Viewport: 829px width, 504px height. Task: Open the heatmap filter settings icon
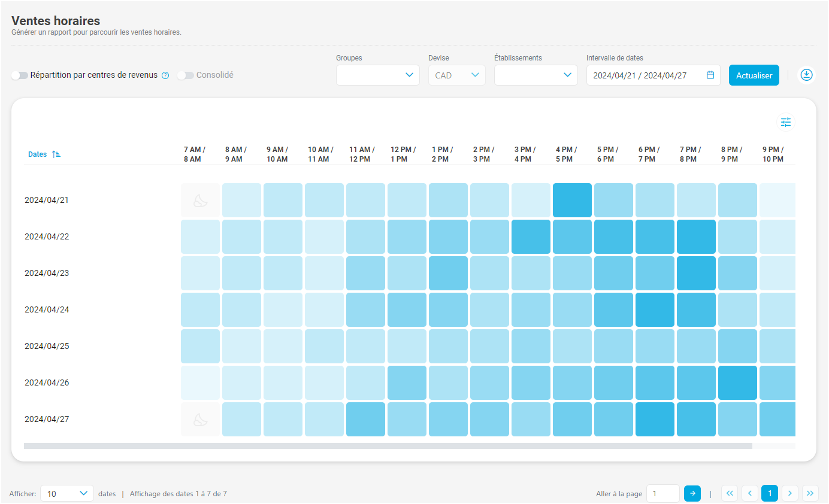[x=786, y=122]
